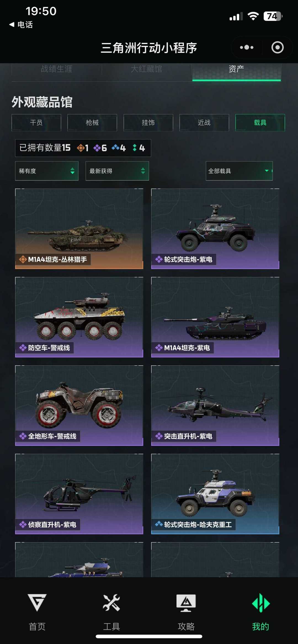Select the 干员 category button
This screenshot has height=644, width=298.
tap(36, 123)
